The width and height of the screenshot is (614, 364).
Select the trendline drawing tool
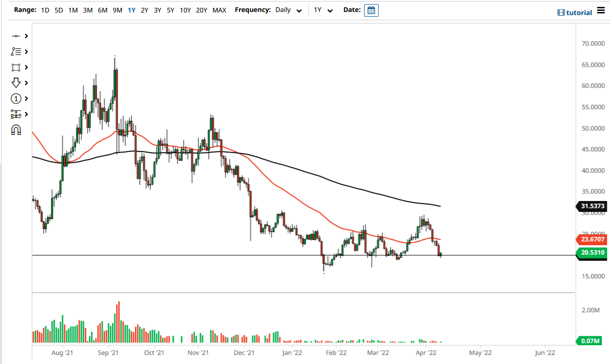(x=16, y=36)
